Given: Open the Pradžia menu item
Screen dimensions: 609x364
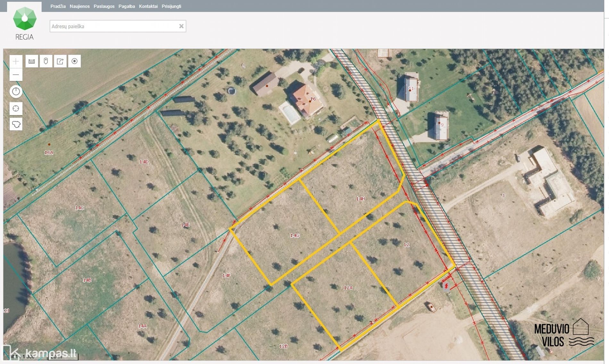Looking at the screenshot, I should (58, 6).
